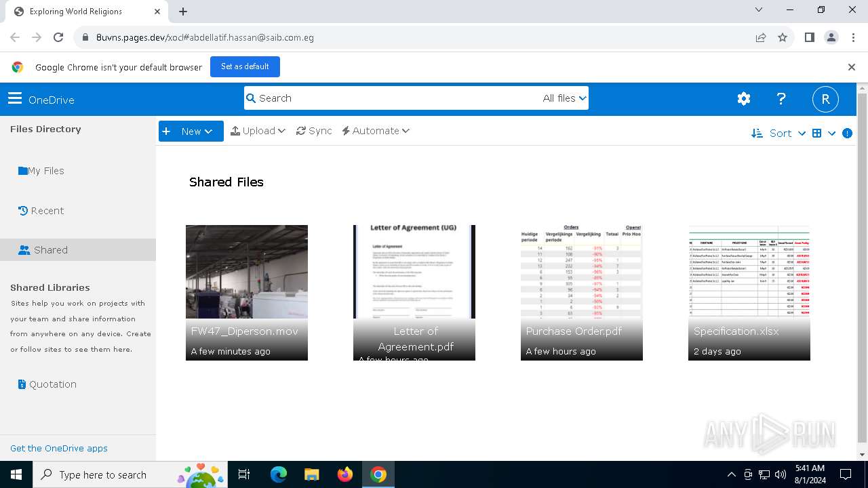868x488 pixels.
Task: Click the blue info icon
Action: point(847,134)
